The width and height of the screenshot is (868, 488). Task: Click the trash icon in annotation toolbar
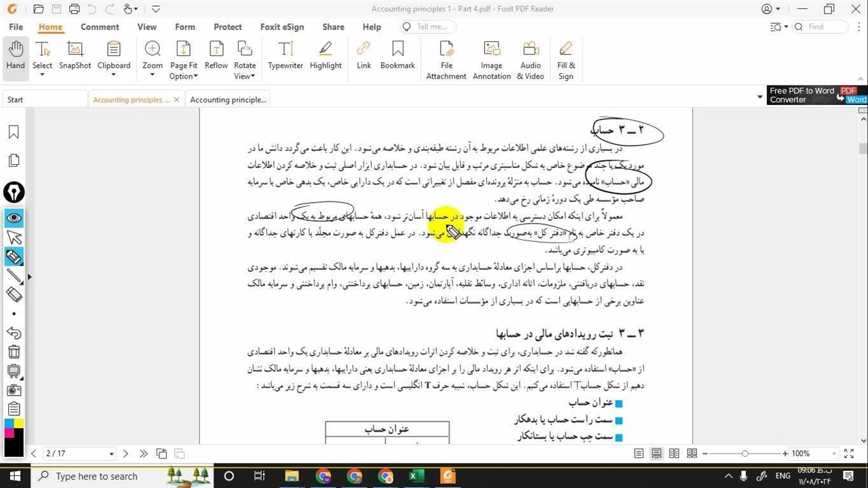pos(14,351)
